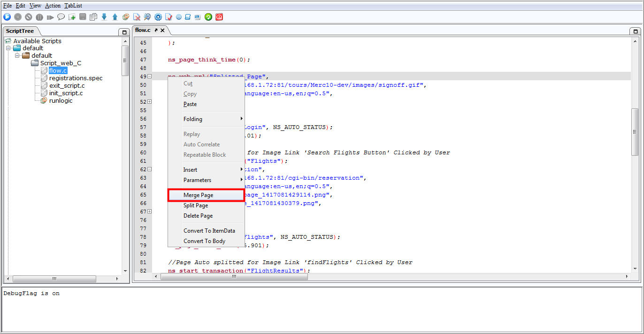Open the Insert submenu in context menu
Viewport: 644px width, 334px height.
tap(207, 170)
